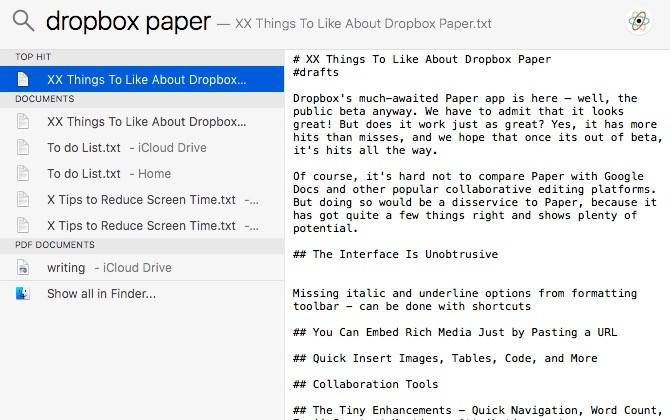Click the heading ## The Tiny Enhancements
The height and width of the screenshot is (420, 670).
tap(478, 411)
